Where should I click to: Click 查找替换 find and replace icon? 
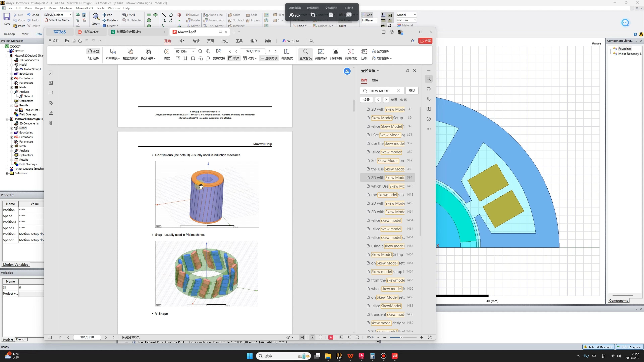306,54
